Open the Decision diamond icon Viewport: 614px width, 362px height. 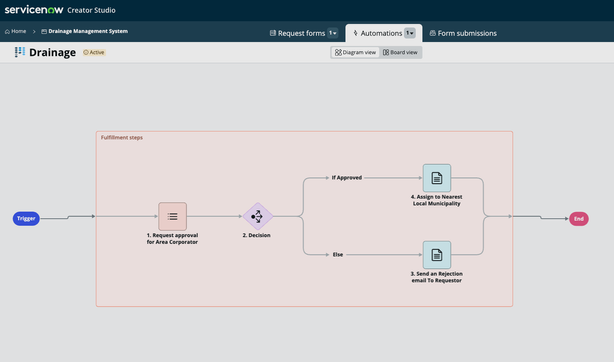tap(257, 216)
